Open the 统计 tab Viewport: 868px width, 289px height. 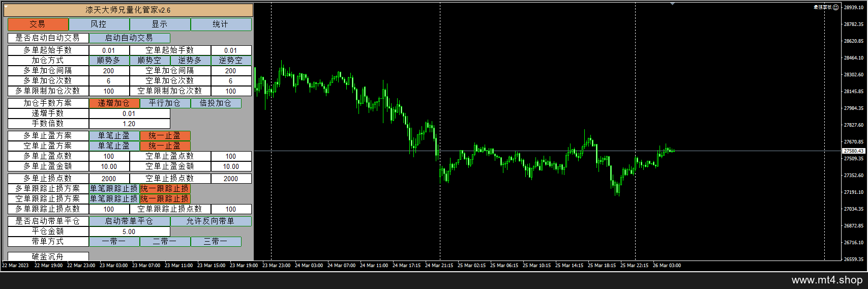(221, 24)
